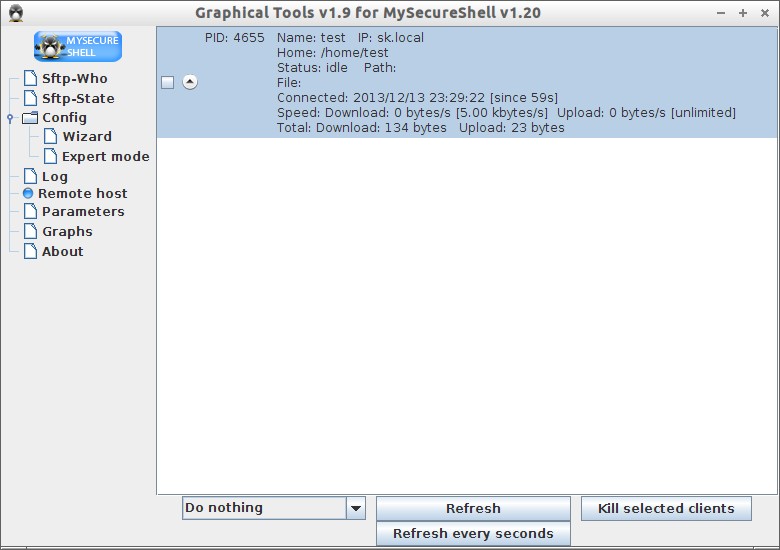Click the Connected: 2013/12/13 line
The image size is (780, 550).
coord(417,97)
